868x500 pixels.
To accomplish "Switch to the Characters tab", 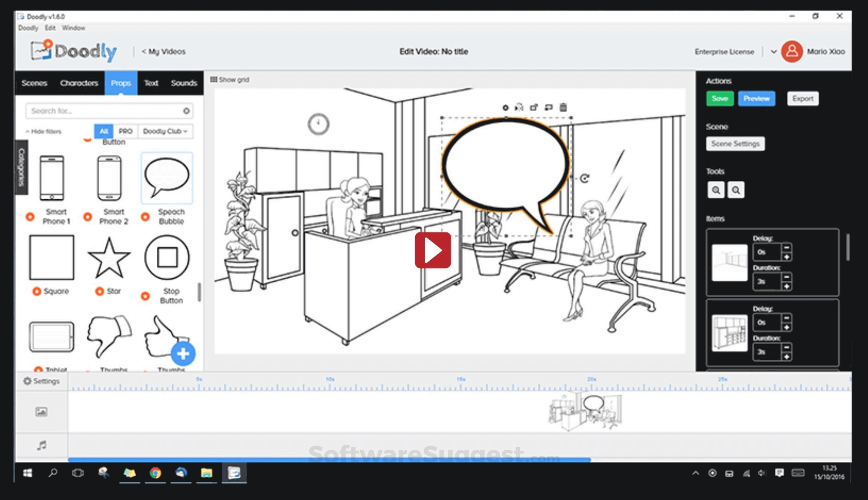I will coord(79,83).
